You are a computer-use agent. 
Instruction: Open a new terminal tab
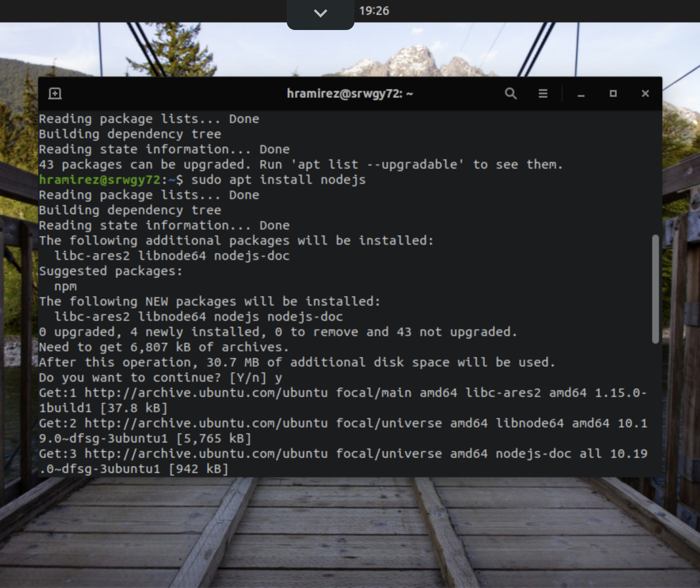tap(55, 93)
